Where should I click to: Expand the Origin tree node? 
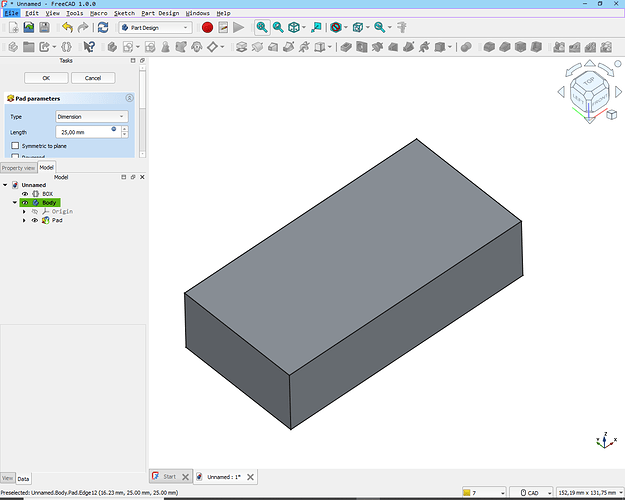[x=24, y=211]
